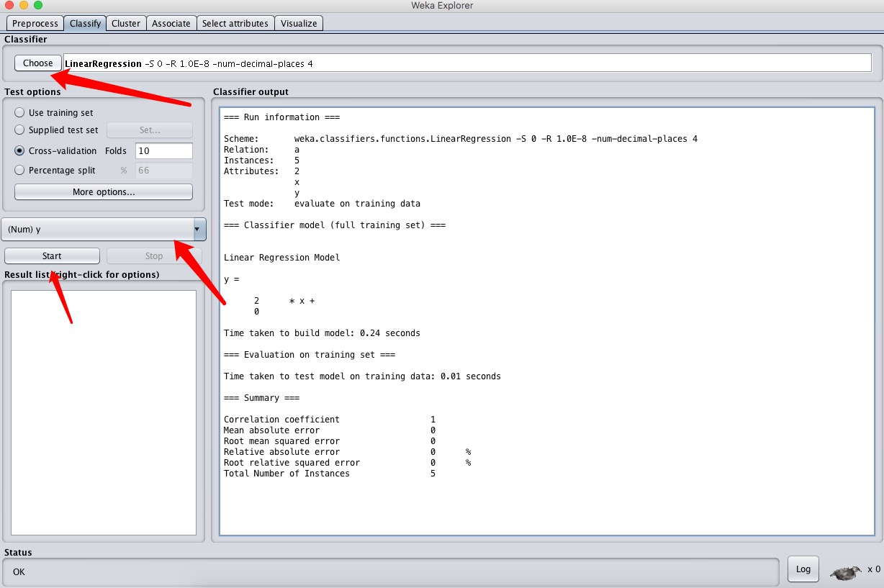The width and height of the screenshot is (884, 588).
Task: Click the OK status message
Action: [x=19, y=573]
